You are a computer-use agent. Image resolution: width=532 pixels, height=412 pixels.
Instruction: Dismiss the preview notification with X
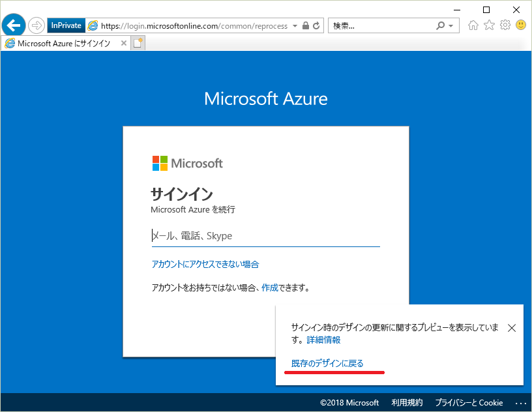(512, 328)
